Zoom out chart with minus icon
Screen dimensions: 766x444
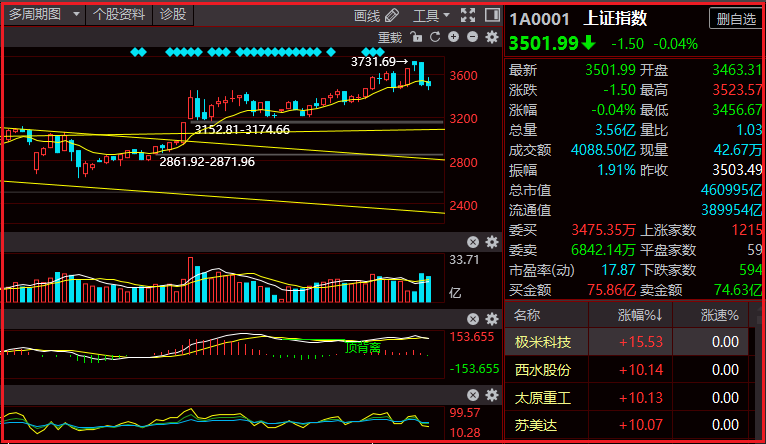click(472, 37)
